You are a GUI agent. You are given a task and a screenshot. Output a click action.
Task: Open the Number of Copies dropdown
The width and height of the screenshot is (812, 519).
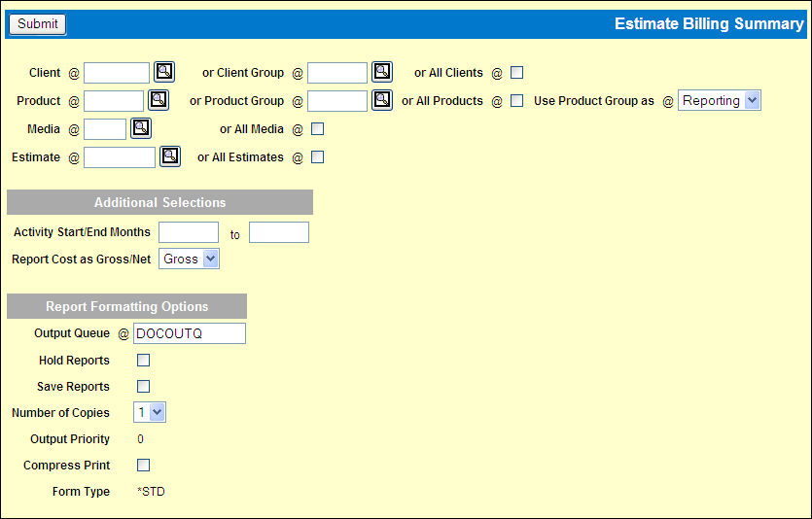point(150,413)
